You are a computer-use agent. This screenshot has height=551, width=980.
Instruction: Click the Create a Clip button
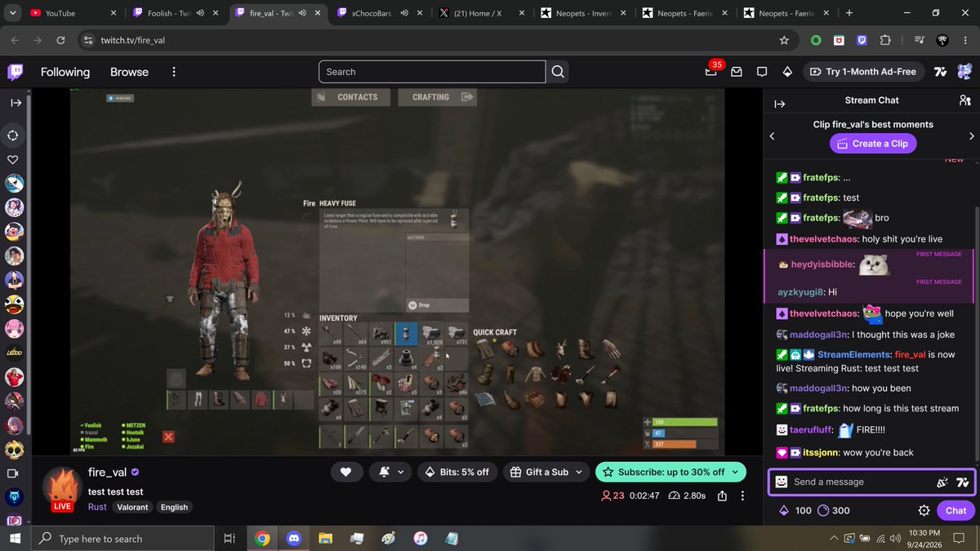(873, 144)
